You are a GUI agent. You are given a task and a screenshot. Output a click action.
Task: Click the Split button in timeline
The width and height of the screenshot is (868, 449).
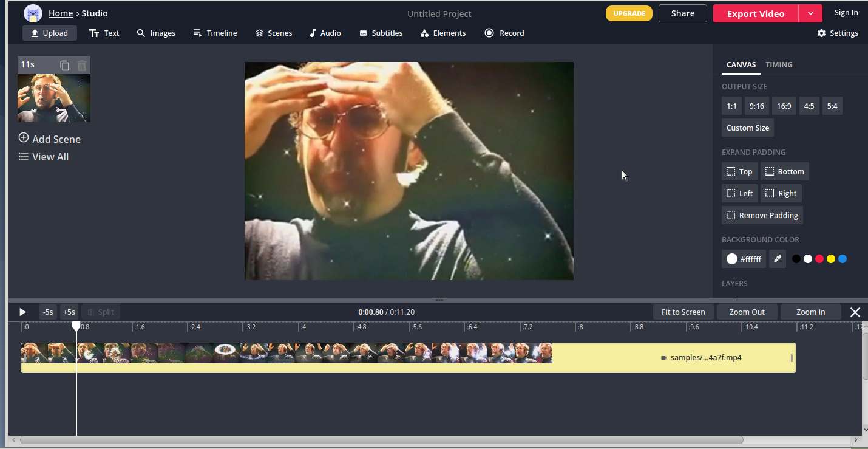coord(101,312)
